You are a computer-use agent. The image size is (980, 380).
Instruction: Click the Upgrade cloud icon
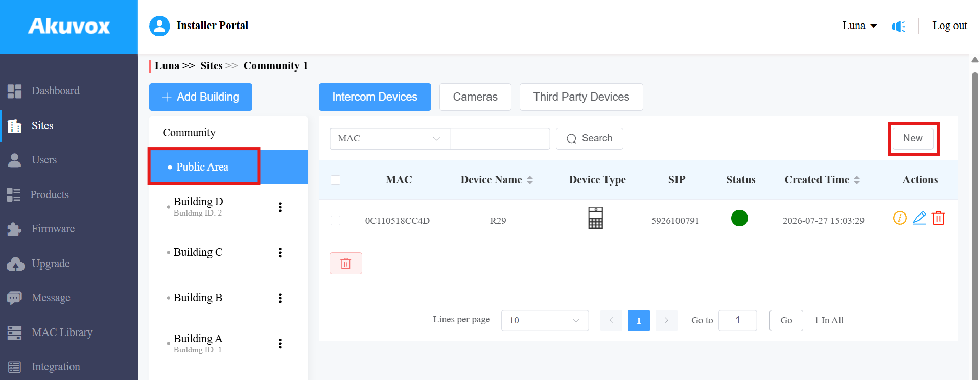(15, 264)
